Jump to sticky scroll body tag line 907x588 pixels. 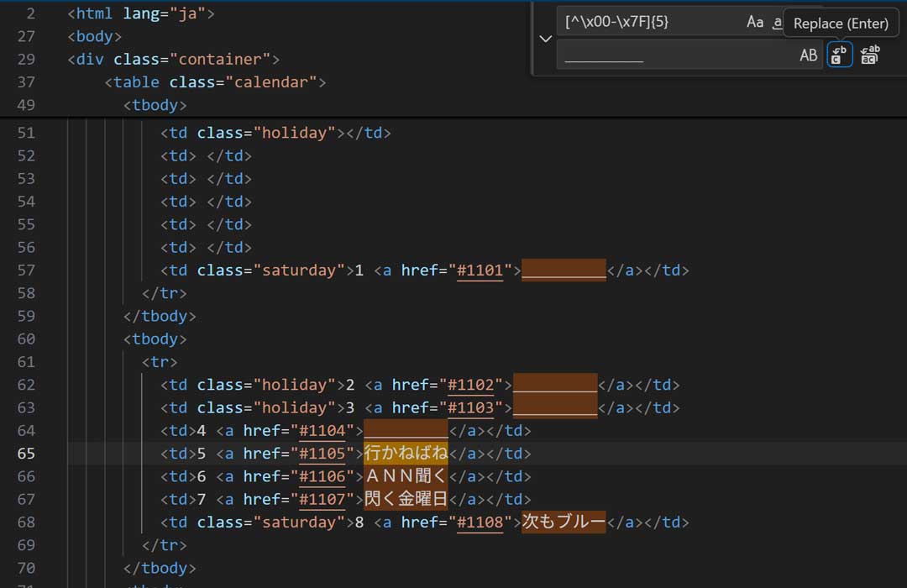[95, 36]
